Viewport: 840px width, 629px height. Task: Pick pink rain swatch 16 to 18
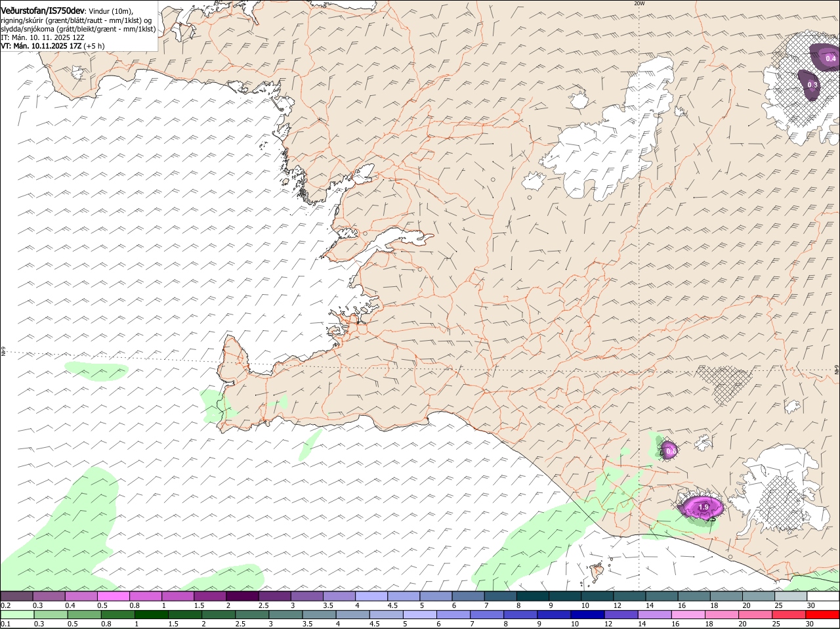[688, 615]
